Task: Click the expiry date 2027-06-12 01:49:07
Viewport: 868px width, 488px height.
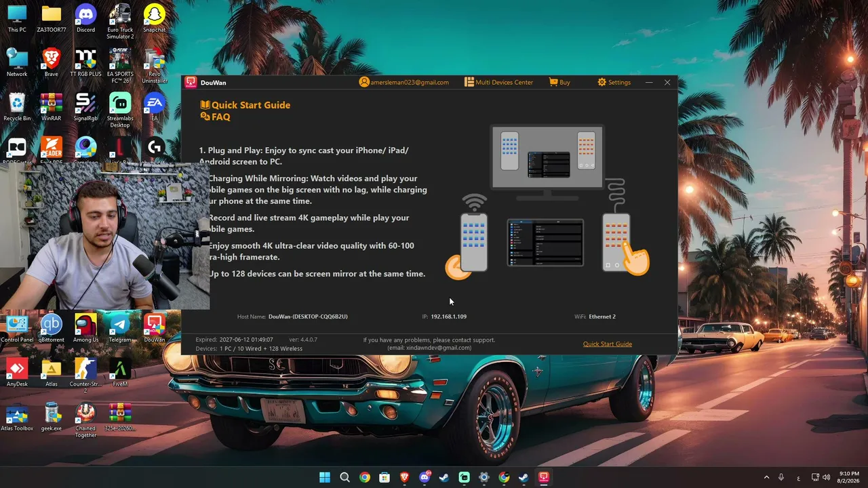Action: [x=246, y=340]
